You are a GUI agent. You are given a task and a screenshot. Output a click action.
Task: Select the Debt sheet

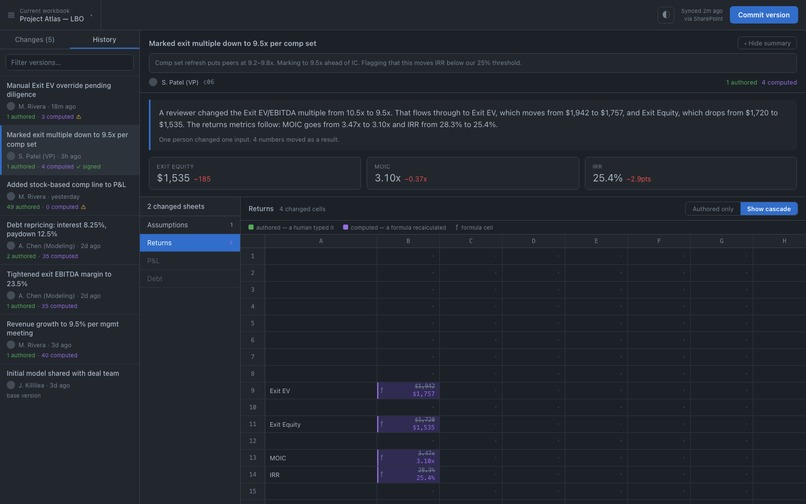tap(190, 279)
